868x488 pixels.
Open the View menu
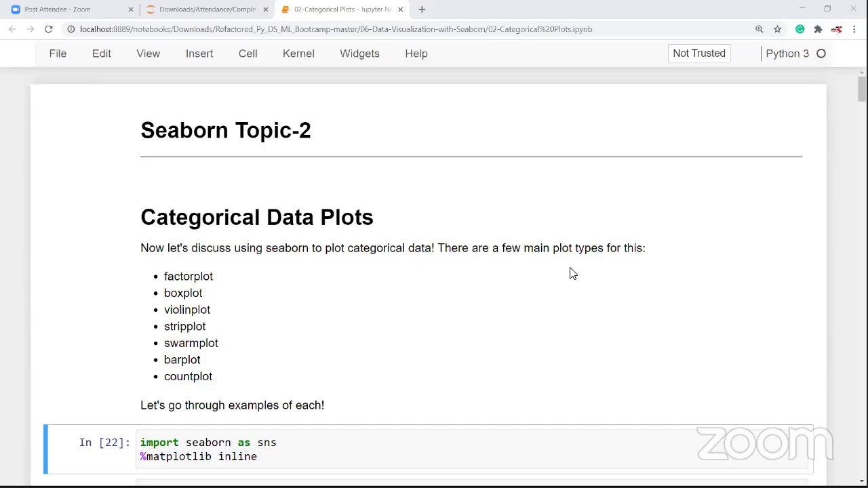tap(148, 54)
